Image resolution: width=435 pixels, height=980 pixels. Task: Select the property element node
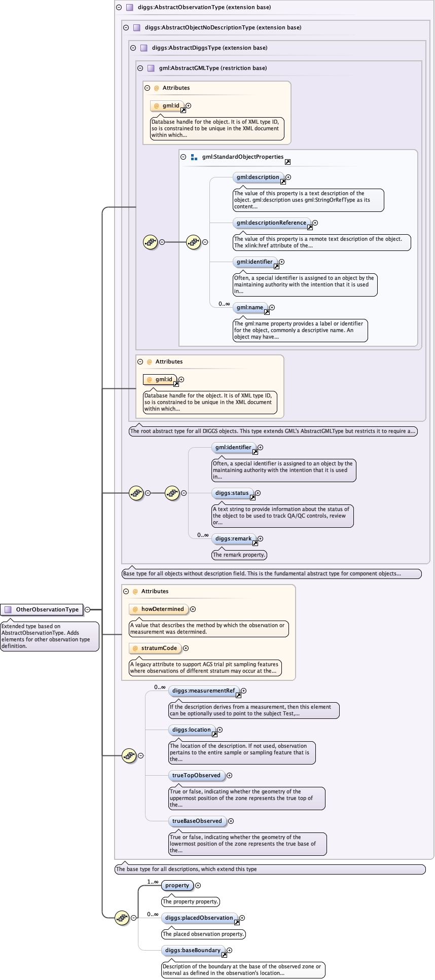pyautogui.click(x=177, y=886)
